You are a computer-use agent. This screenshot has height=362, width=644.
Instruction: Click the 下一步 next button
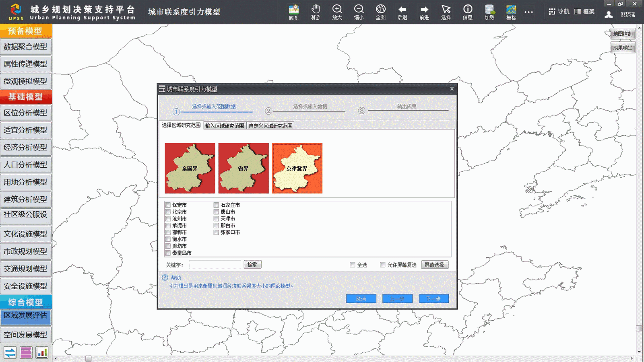point(433,298)
